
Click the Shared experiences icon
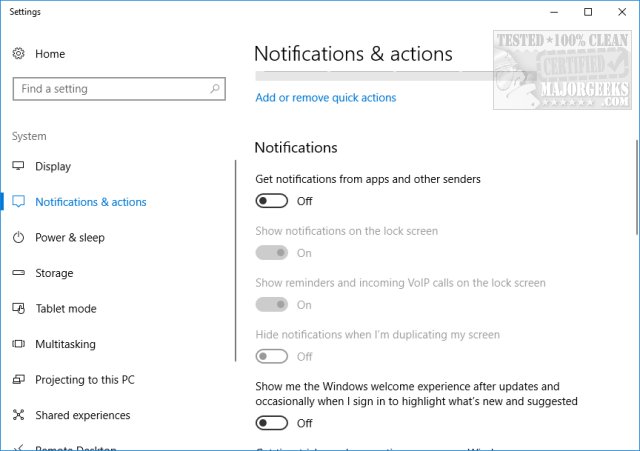[x=19, y=415]
